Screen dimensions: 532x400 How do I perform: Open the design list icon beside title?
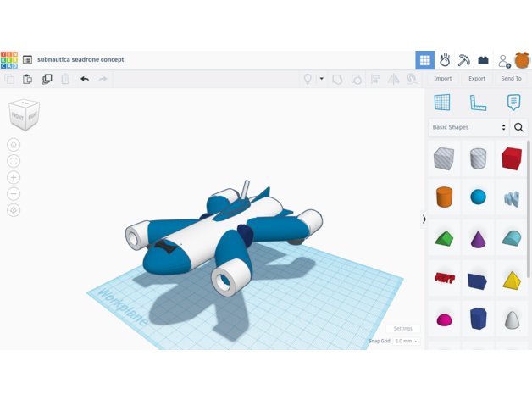click(27, 60)
